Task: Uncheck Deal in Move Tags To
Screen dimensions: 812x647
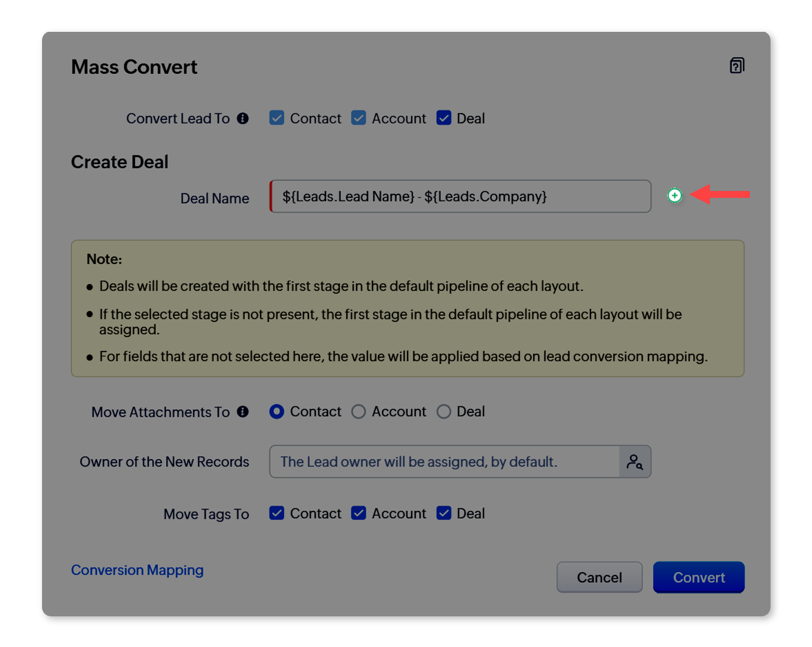Action: coord(444,513)
